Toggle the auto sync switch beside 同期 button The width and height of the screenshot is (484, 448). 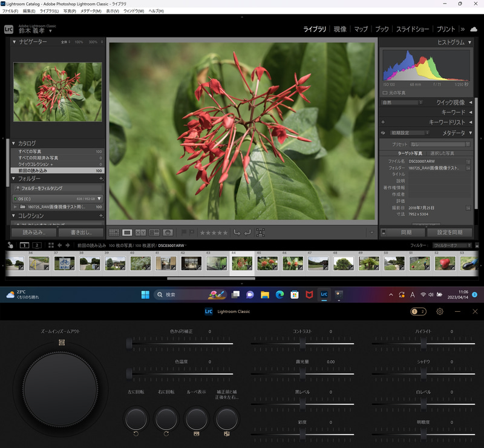coord(384,232)
